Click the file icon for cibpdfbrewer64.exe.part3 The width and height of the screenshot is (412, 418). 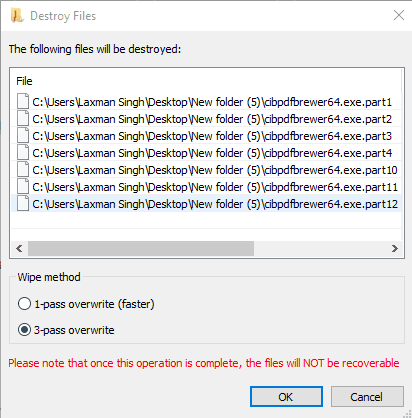(x=23, y=136)
